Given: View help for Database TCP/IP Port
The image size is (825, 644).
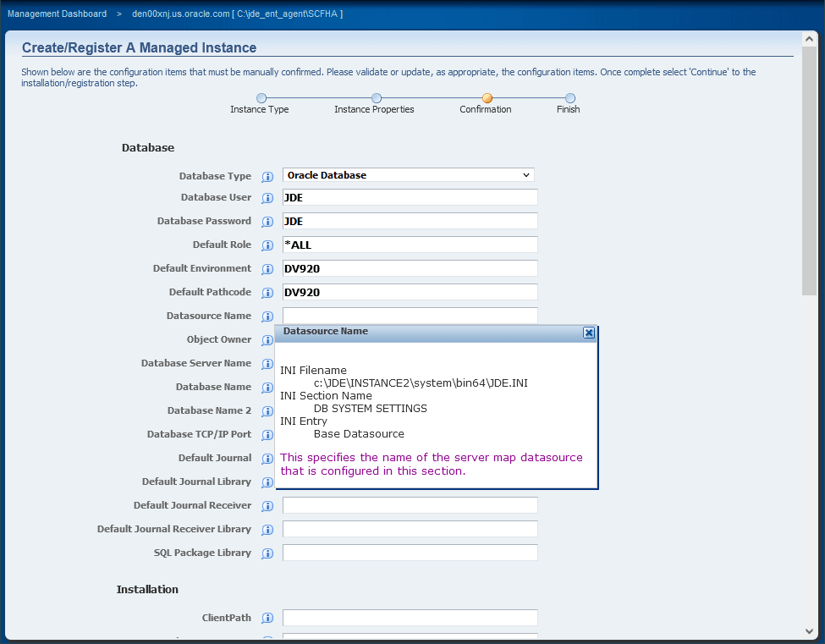Looking at the screenshot, I should pyautogui.click(x=267, y=435).
